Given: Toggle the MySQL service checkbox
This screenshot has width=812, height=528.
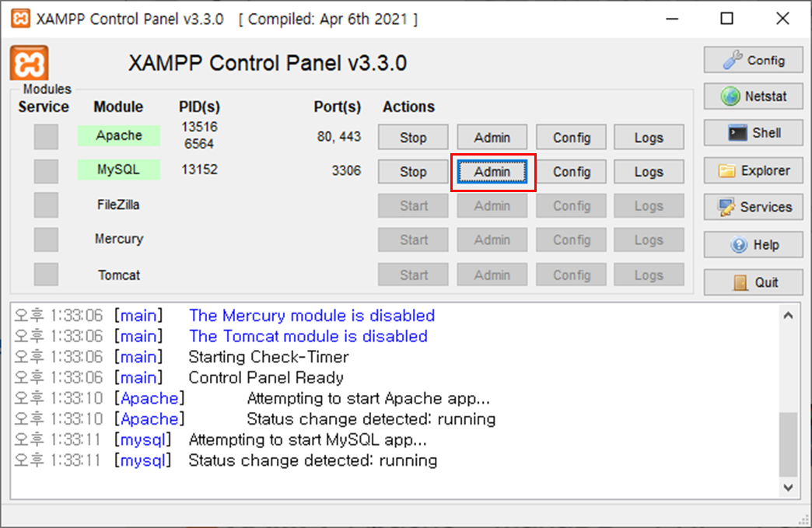Looking at the screenshot, I should (46, 171).
